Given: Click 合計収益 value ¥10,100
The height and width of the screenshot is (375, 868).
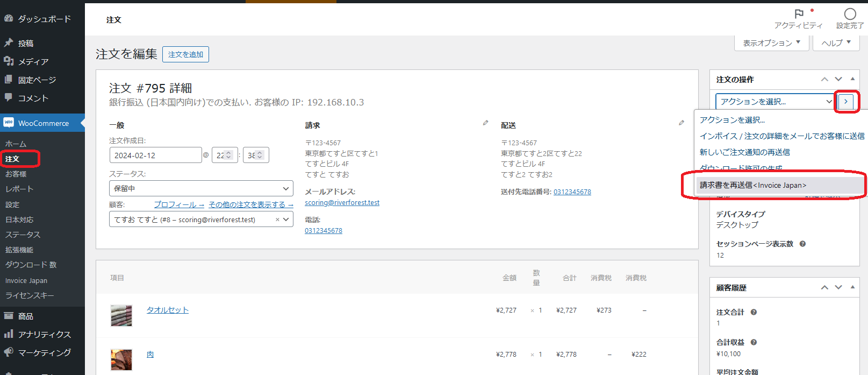Looking at the screenshot, I should (x=728, y=354).
